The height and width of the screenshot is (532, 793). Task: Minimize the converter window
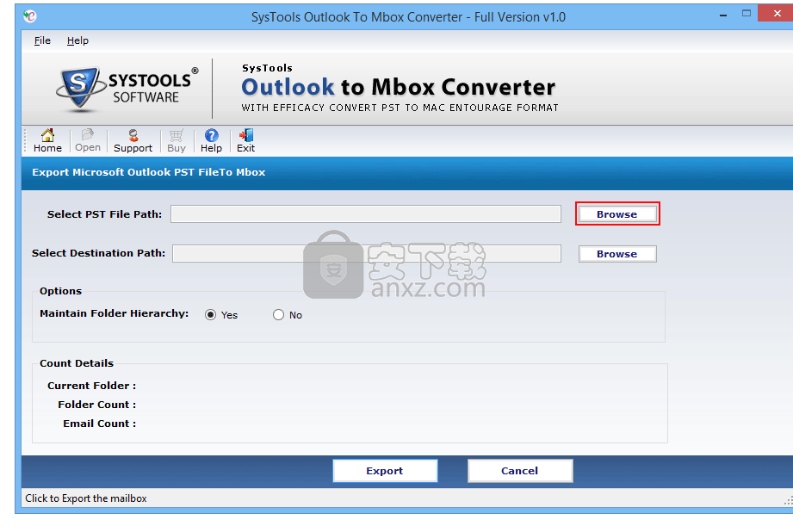point(723,15)
